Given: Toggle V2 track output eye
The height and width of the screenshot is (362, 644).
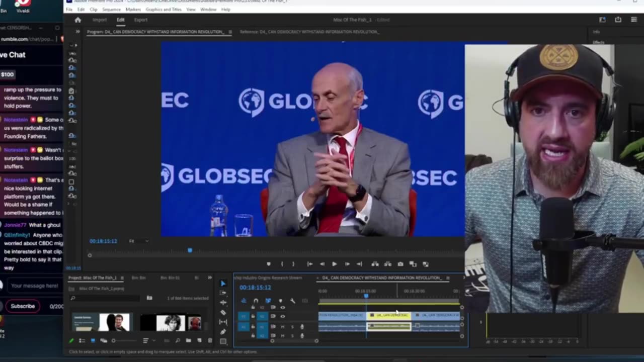Looking at the screenshot, I should 283,307.
